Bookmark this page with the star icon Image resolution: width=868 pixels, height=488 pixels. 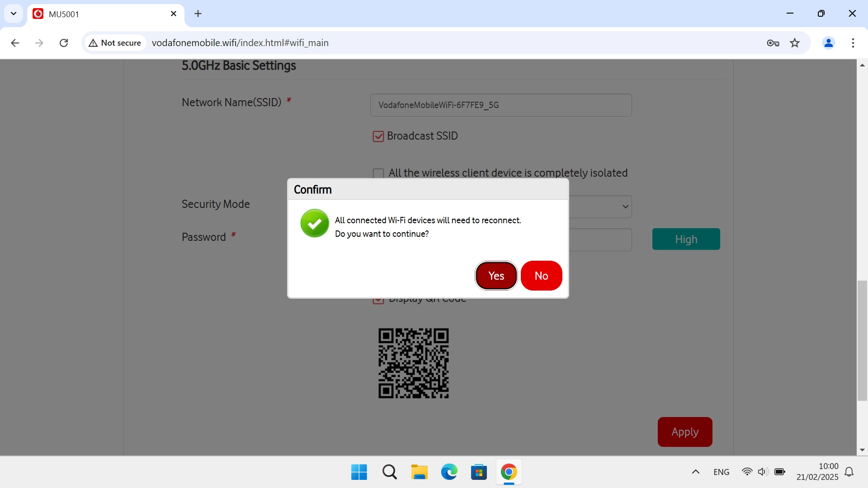click(795, 43)
